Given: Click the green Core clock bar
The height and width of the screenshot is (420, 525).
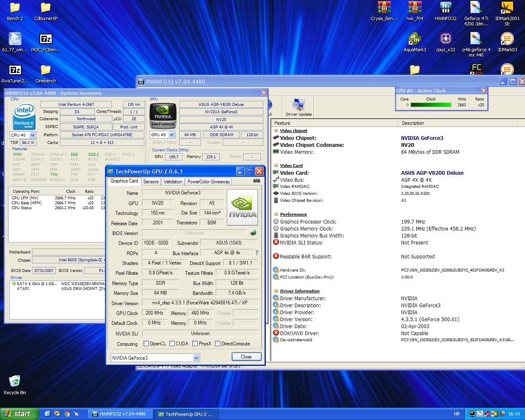Looking at the screenshot, I should pos(431,105).
